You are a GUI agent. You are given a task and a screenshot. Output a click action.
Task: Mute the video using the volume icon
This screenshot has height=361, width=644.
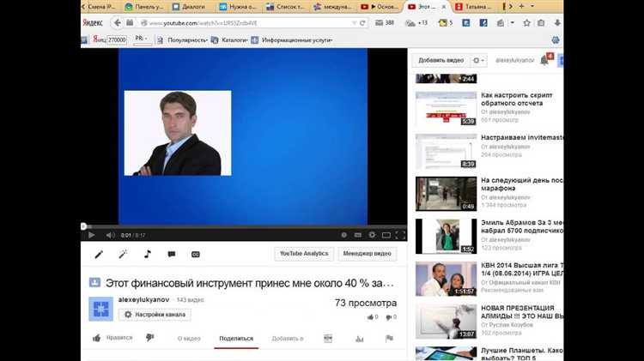point(110,235)
